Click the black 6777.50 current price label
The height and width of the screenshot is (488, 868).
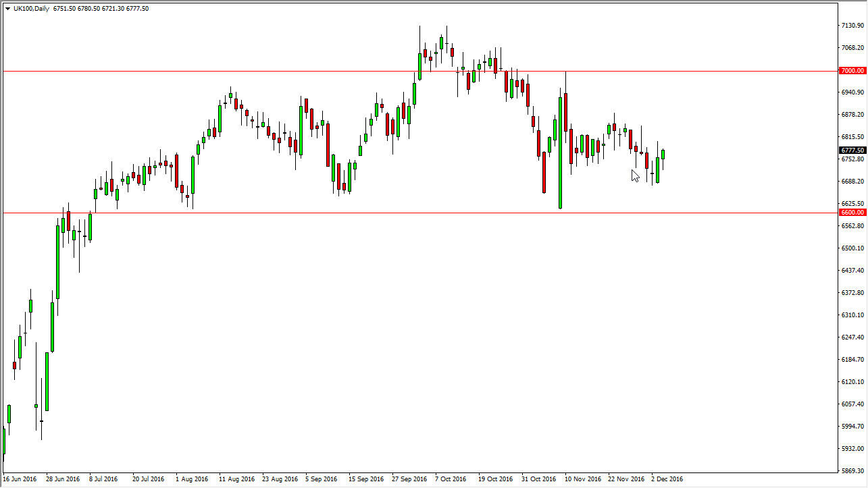point(852,151)
